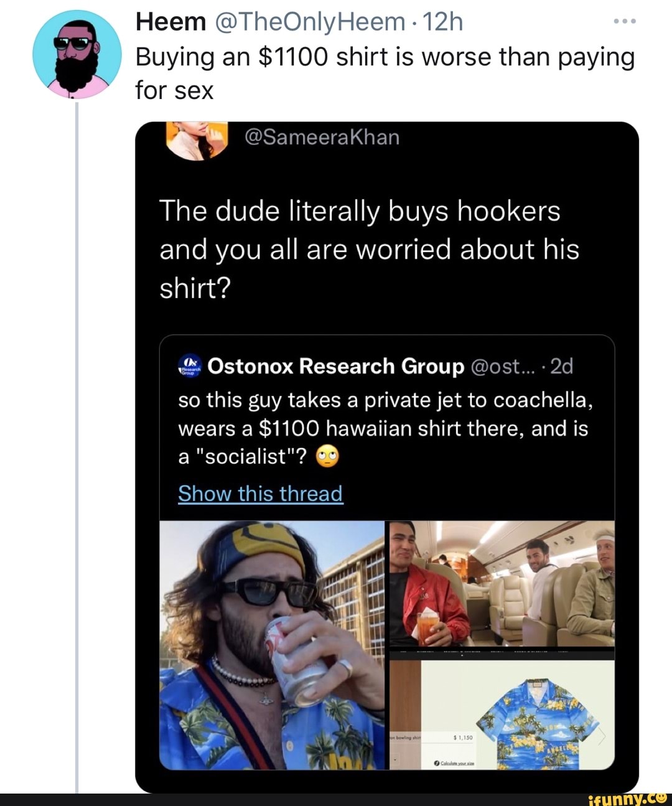Click next-image chevron on shirt product photo
672x806 pixels.
point(602,737)
